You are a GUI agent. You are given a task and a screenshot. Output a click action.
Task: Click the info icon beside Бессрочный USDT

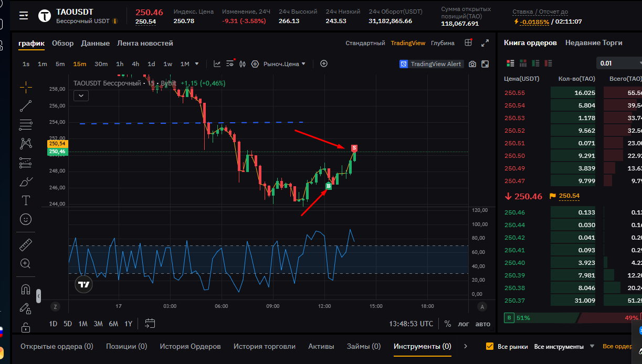115,21
